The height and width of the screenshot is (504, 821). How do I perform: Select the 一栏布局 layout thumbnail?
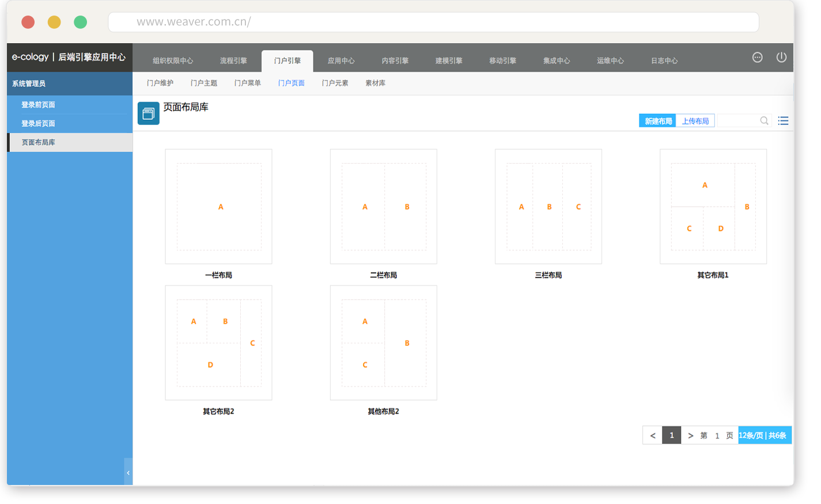point(218,206)
